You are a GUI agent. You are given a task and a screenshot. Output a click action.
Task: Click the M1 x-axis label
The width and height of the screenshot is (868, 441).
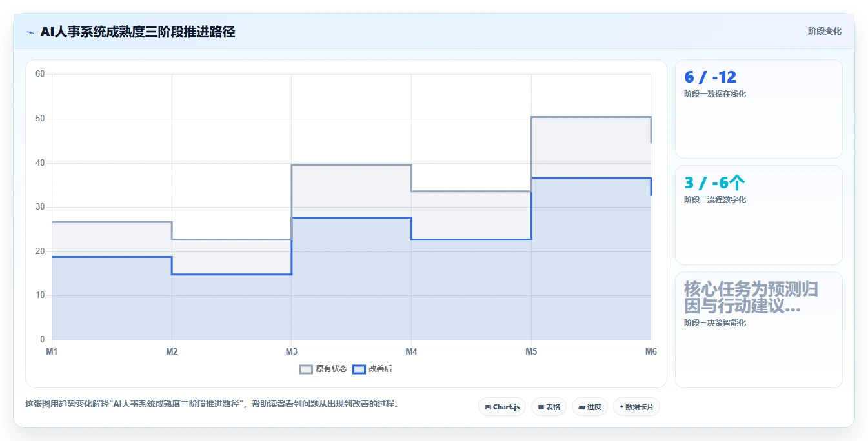point(52,352)
